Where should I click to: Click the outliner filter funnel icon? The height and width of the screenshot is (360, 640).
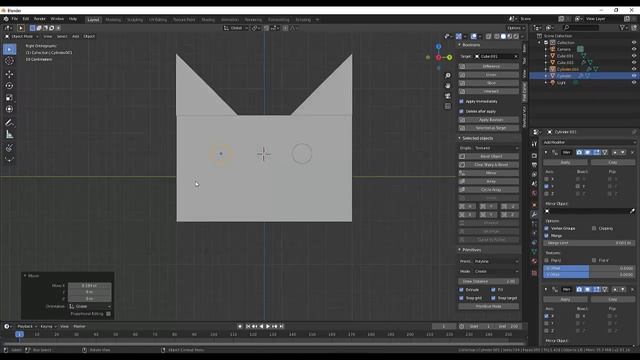pos(622,28)
